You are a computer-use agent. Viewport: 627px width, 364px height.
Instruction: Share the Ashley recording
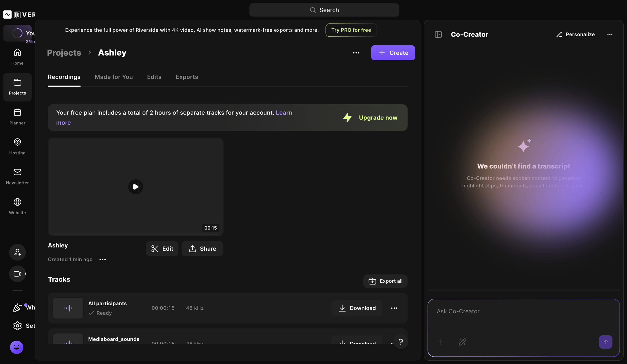202,249
